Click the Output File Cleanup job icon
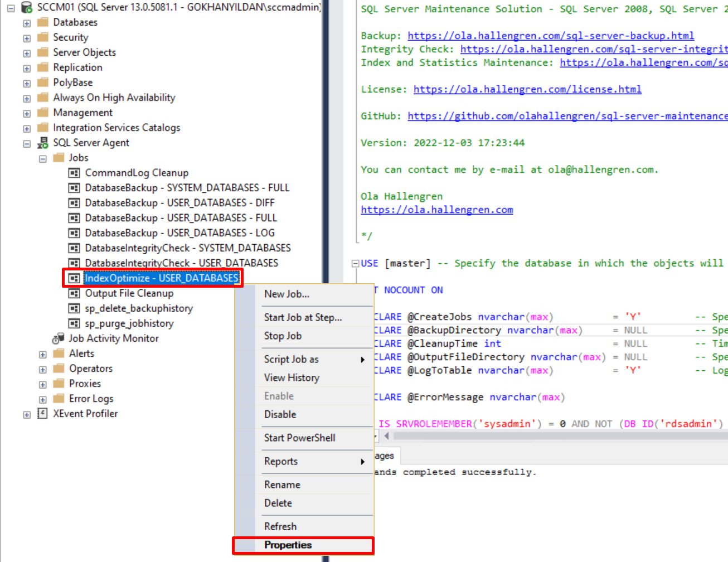This screenshot has width=728, height=562. 74,293
